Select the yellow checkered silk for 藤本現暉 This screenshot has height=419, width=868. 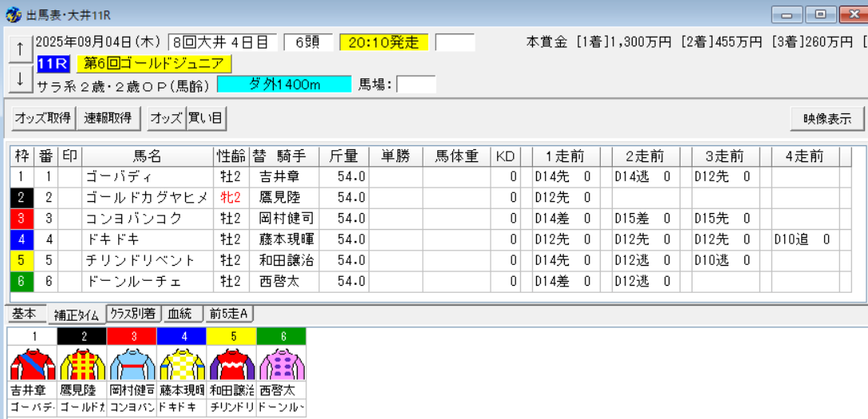point(182,364)
